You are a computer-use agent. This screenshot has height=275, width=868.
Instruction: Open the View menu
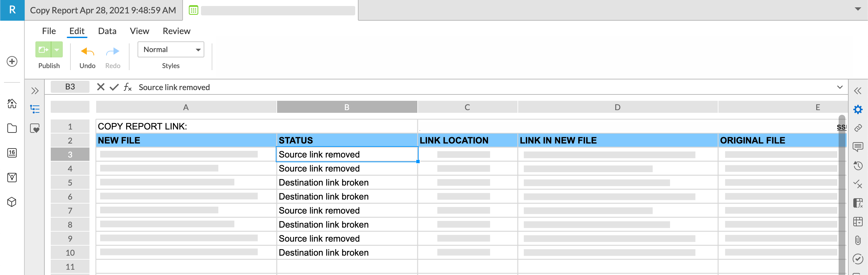click(x=140, y=31)
